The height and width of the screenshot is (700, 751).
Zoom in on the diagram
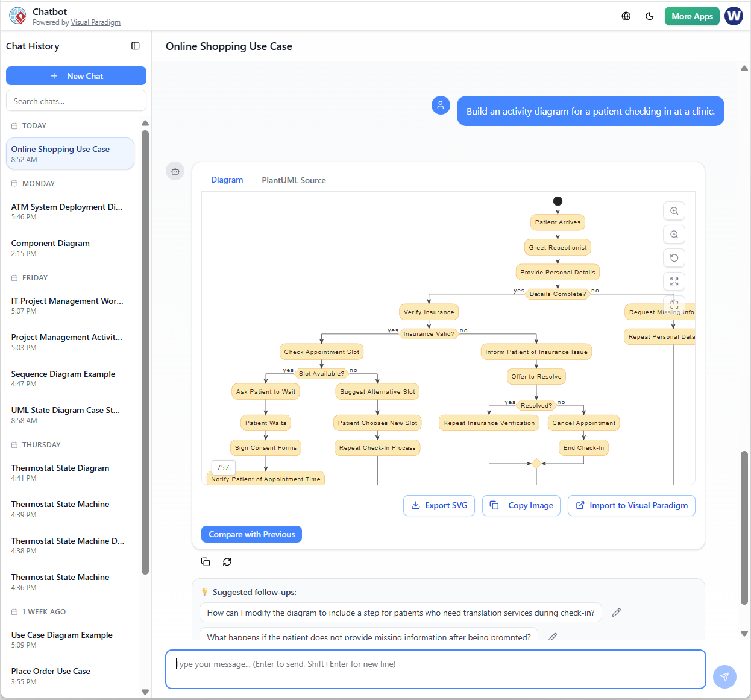(x=674, y=211)
